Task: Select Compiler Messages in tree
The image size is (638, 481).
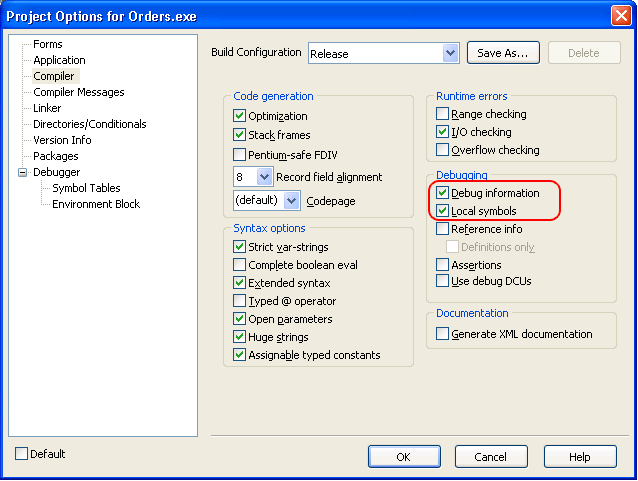Action: [78, 92]
